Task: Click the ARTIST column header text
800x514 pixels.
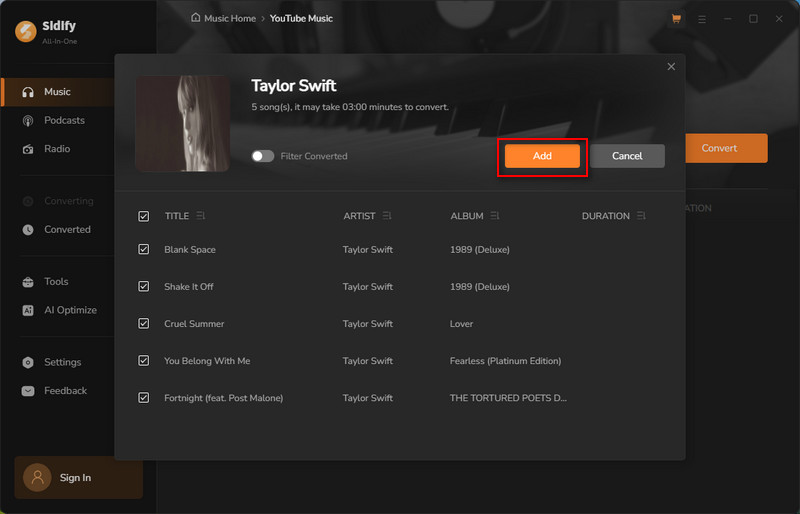Action: pyautogui.click(x=359, y=216)
